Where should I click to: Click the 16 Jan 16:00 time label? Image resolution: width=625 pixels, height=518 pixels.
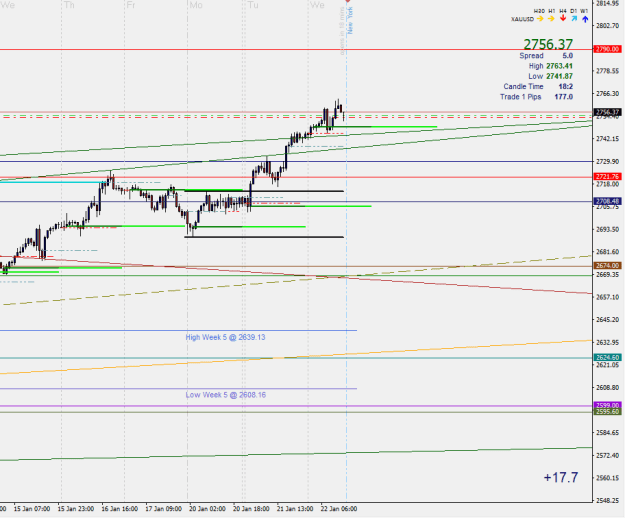pos(120,509)
